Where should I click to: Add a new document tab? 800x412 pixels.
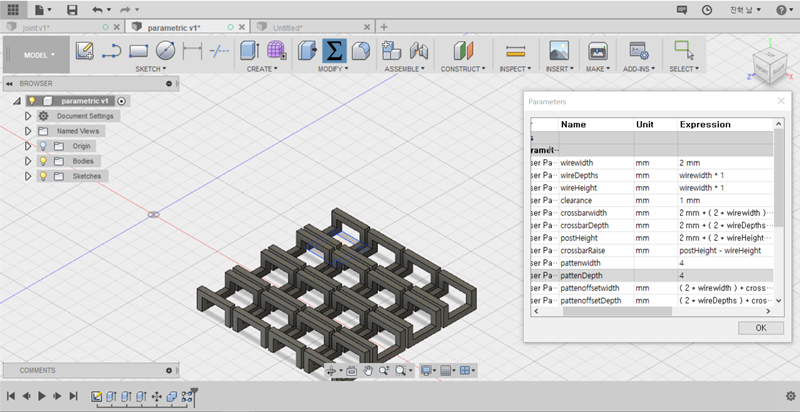coord(384,27)
